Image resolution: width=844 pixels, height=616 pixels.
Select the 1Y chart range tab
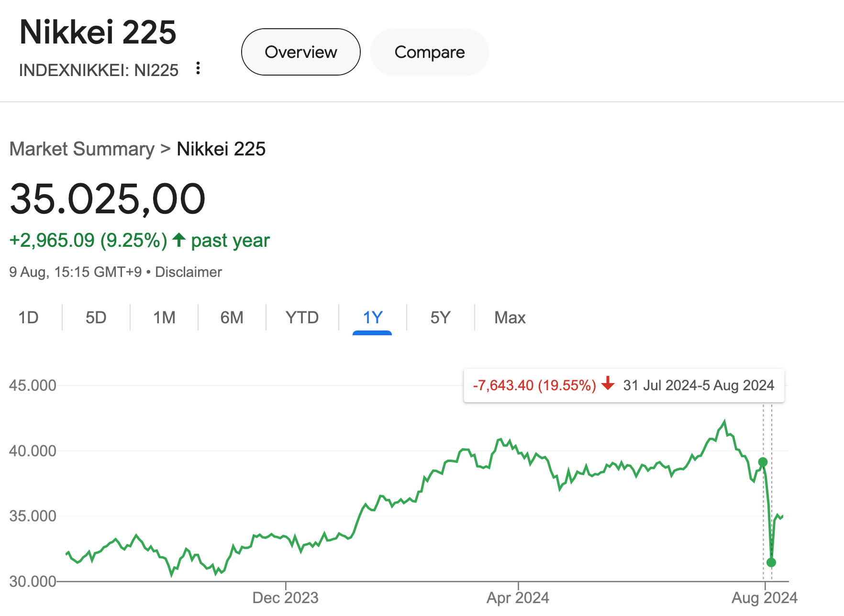372,318
